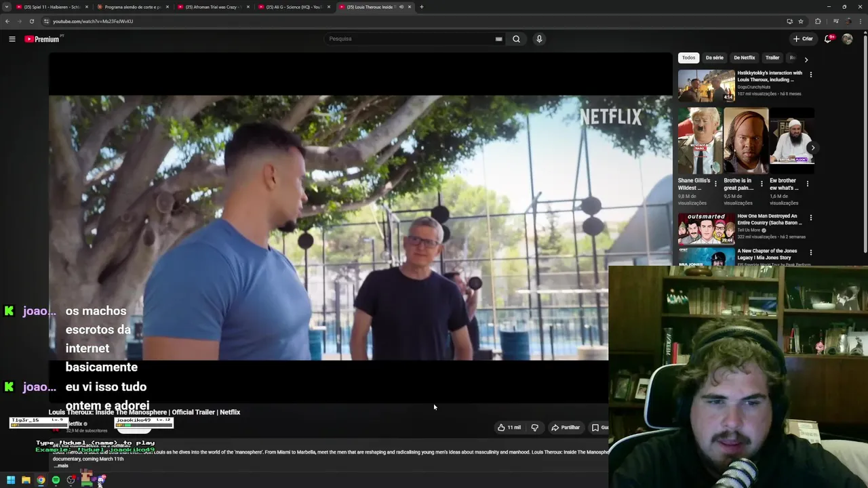Open File Explorer from the taskbar
Screen dimensions: 868x488
click(26, 480)
